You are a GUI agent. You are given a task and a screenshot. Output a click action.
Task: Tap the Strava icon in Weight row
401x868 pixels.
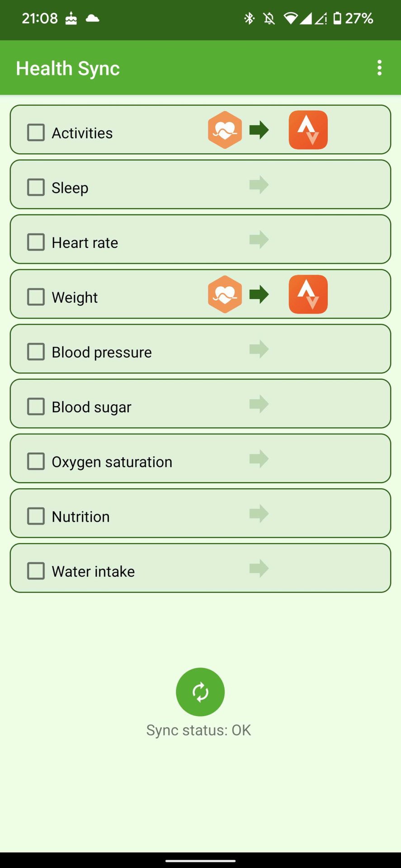(308, 294)
